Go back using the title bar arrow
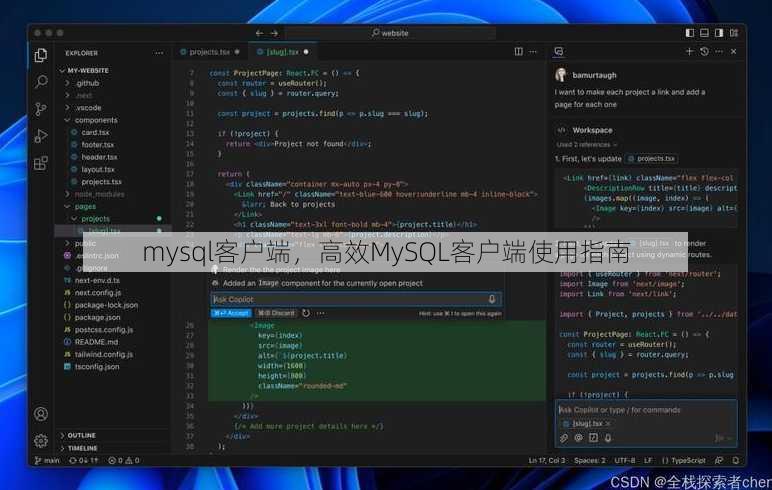 (259, 33)
